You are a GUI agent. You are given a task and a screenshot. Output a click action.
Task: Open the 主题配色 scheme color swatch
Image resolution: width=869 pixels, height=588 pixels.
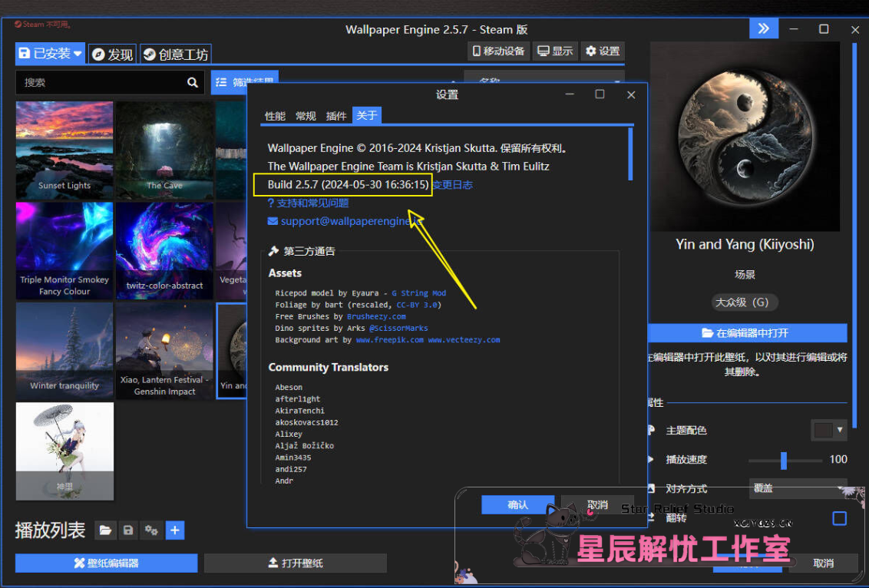point(828,430)
